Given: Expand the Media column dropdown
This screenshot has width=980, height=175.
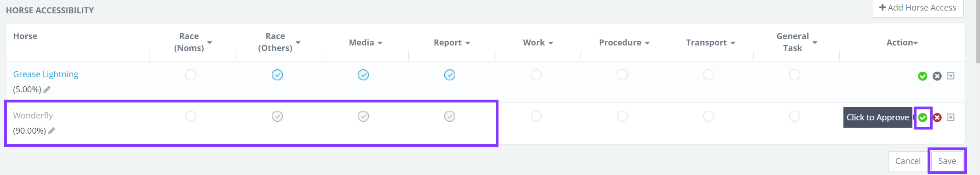Looking at the screenshot, I should [380, 43].
